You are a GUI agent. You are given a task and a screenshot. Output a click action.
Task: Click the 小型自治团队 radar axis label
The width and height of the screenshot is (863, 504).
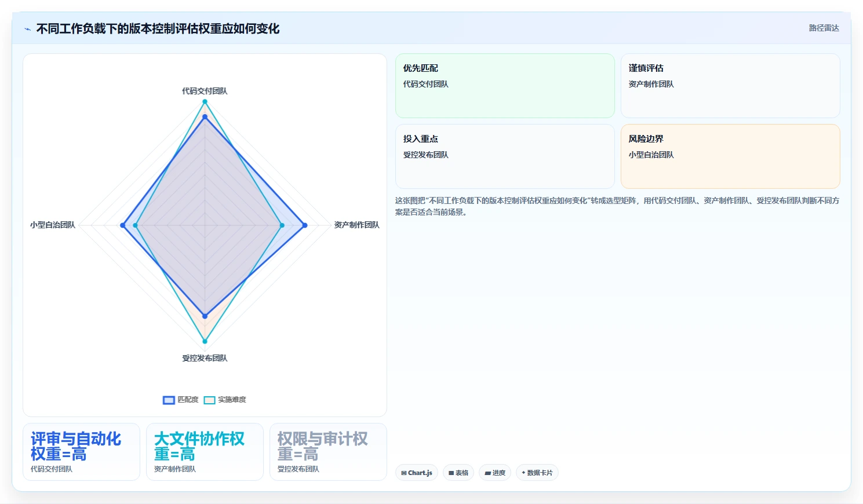click(53, 225)
